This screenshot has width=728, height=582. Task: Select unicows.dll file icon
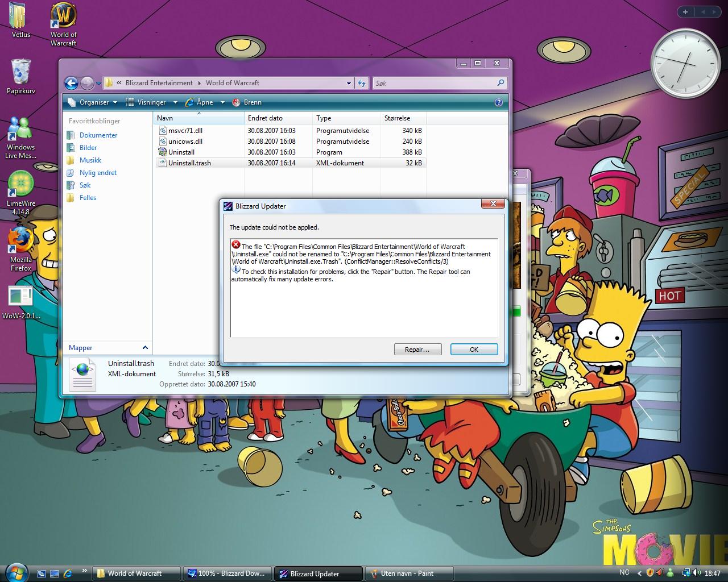(163, 141)
